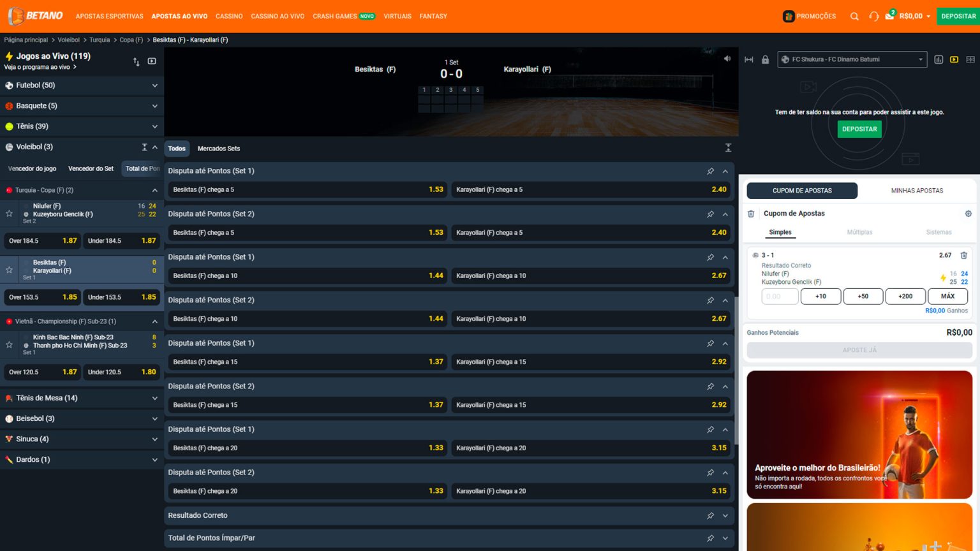Click Depositar button in stream panel

[859, 129]
